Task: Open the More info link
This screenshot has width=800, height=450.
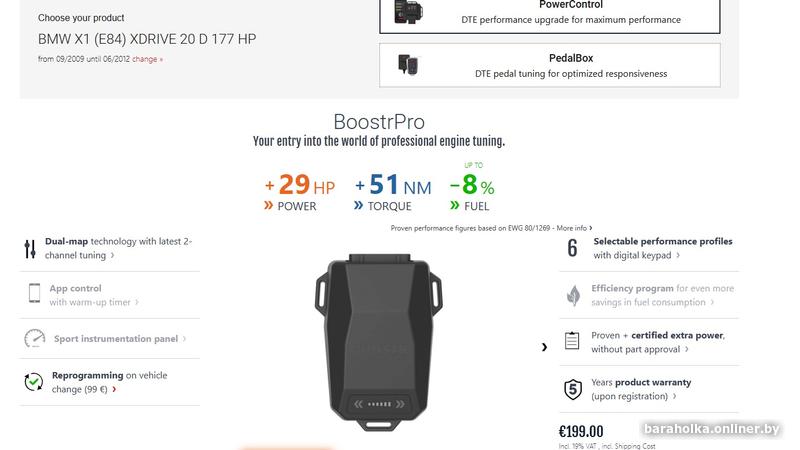Action: (574, 228)
